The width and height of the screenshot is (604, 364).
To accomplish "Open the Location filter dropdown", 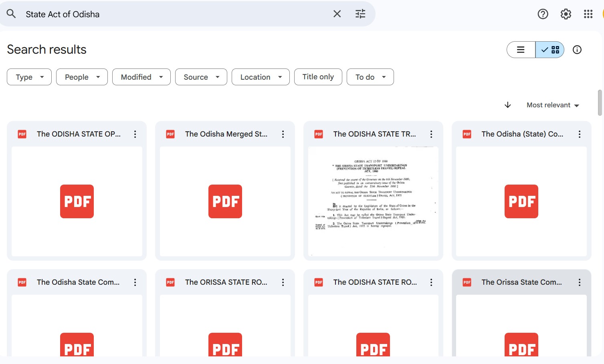I will coord(261,77).
